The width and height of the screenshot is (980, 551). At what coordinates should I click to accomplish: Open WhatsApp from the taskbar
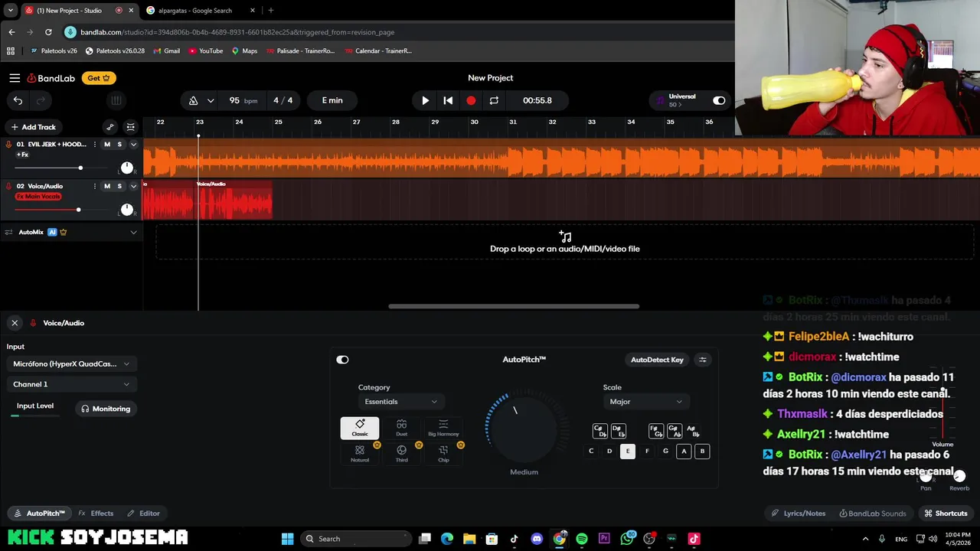click(627, 539)
